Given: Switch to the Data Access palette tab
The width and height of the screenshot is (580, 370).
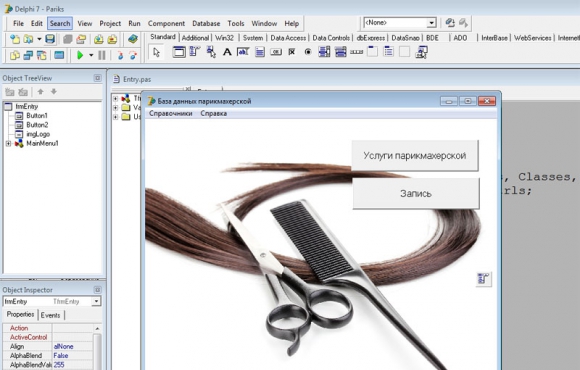Looking at the screenshot, I should coord(288,38).
